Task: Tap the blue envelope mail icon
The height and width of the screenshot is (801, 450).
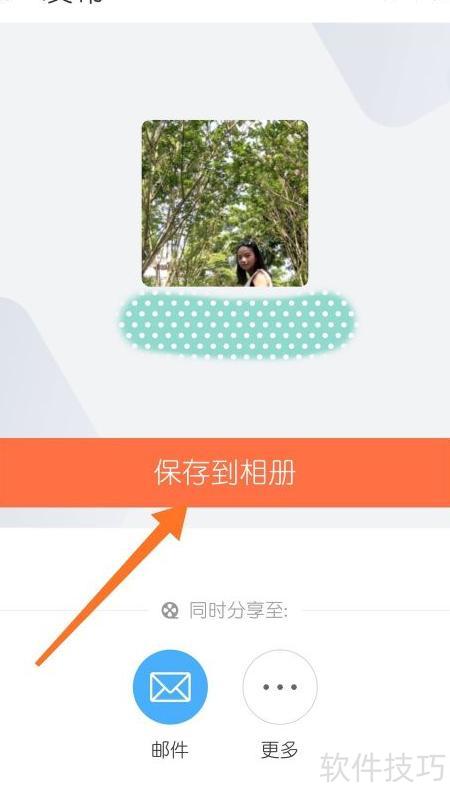Action: 170,687
